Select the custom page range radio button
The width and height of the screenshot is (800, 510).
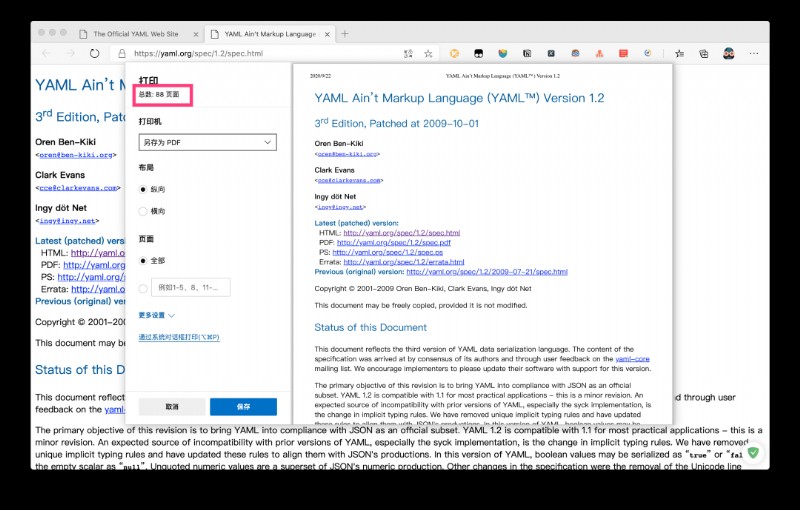tap(143, 288)
